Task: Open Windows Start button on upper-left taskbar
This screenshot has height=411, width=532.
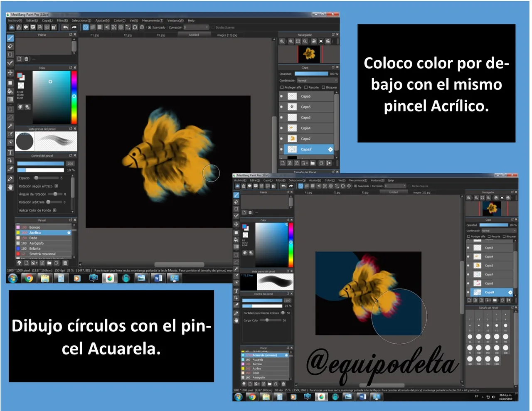Action: (12, 278)
